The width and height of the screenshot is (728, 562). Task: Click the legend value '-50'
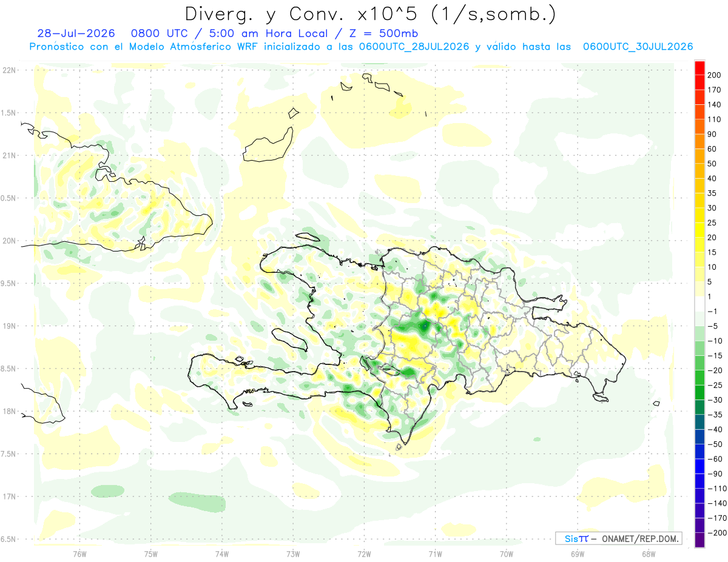tap(716, 444)
